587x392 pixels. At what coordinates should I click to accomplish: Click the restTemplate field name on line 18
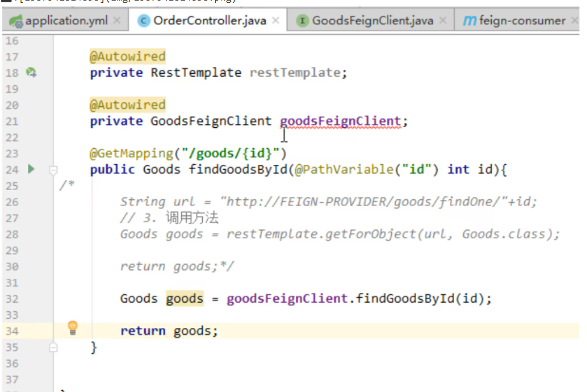[x=295, y=73]
